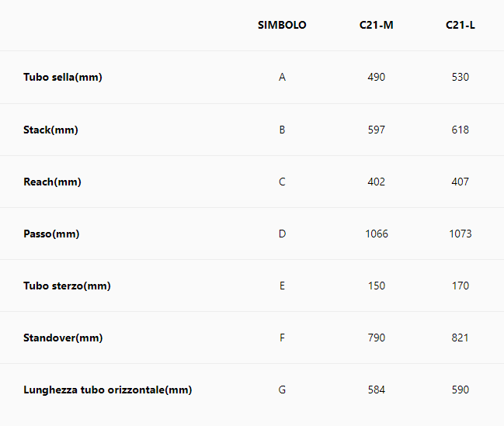Click the Passo(mm) row label
504x426 pixels.
click(51, 234)
